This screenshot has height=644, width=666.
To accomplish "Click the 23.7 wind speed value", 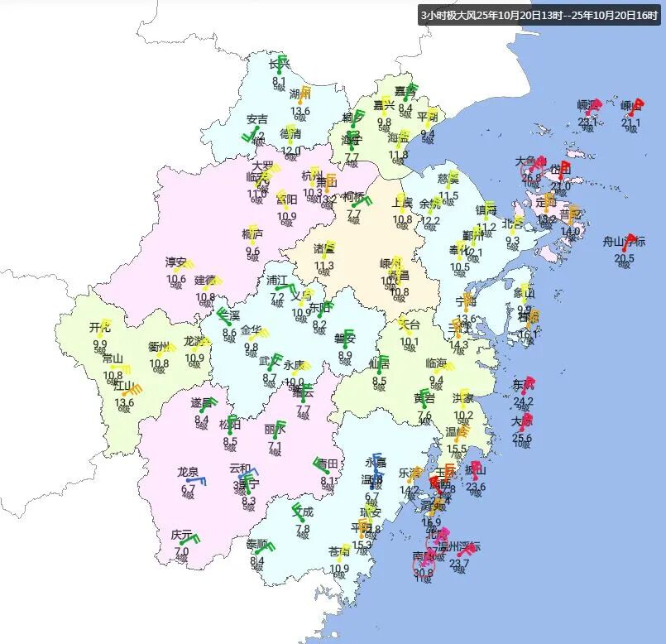I will tap(459, 564).
